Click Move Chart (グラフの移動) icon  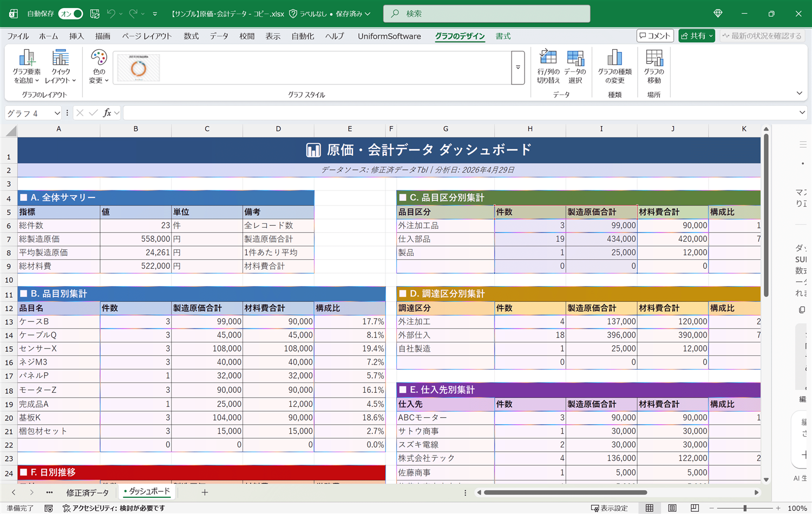tap(654, 67)
